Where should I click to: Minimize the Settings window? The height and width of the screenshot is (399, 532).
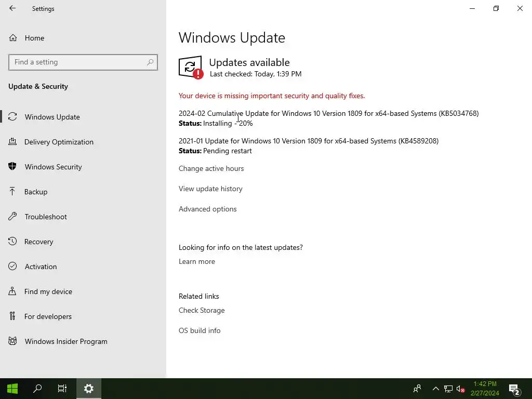click(472, 8)
